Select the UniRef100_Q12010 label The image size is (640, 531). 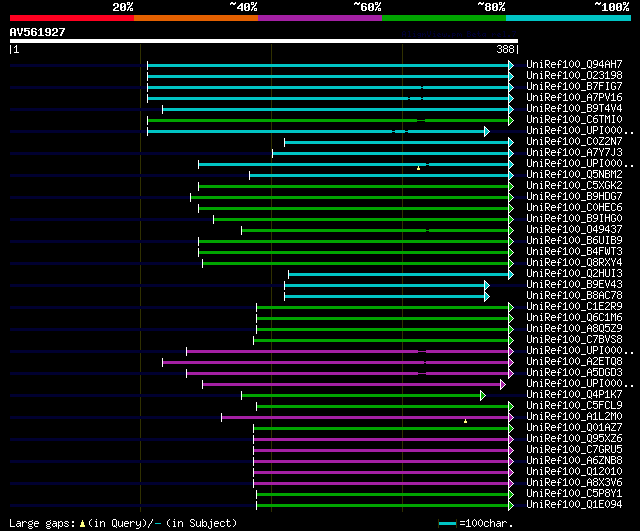[x=574, y=472]
